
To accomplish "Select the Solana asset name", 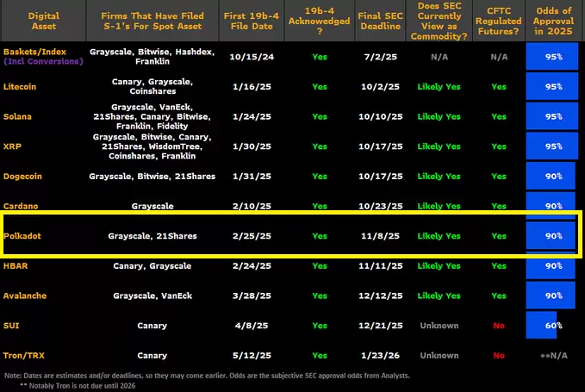I will pyautogui.click(x=17, y=116).
